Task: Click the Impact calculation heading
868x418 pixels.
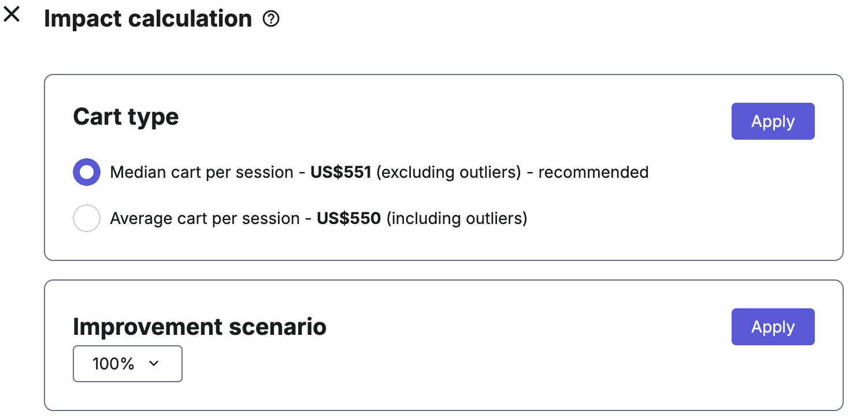Action: coord(148,19)
